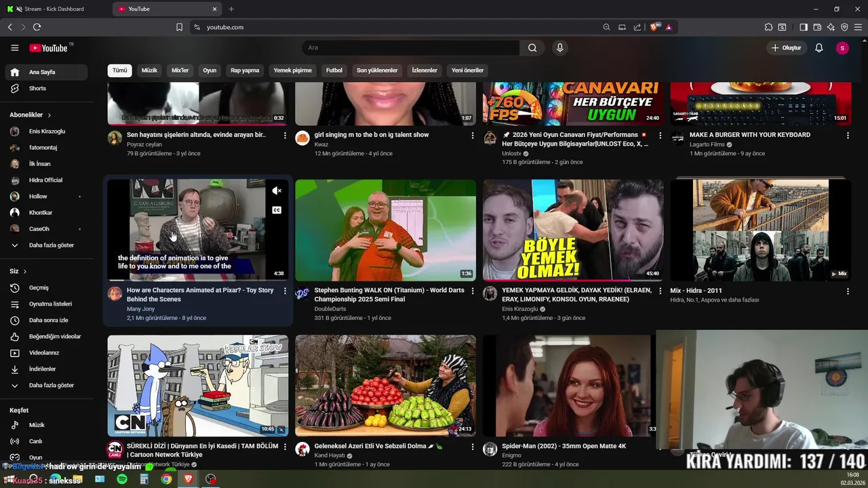868x488 pixels.
Task: Select the Tümü filter chip
Action: coord(119,70)
